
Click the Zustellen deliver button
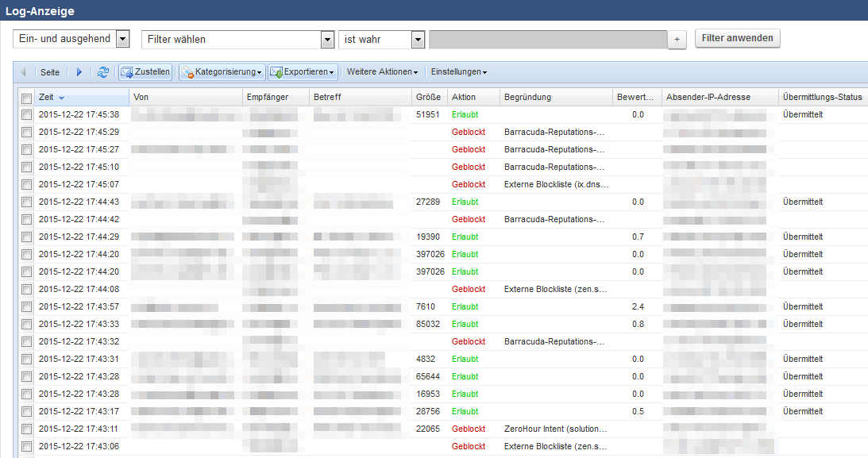pyautogui.click(x=145, y=72)
